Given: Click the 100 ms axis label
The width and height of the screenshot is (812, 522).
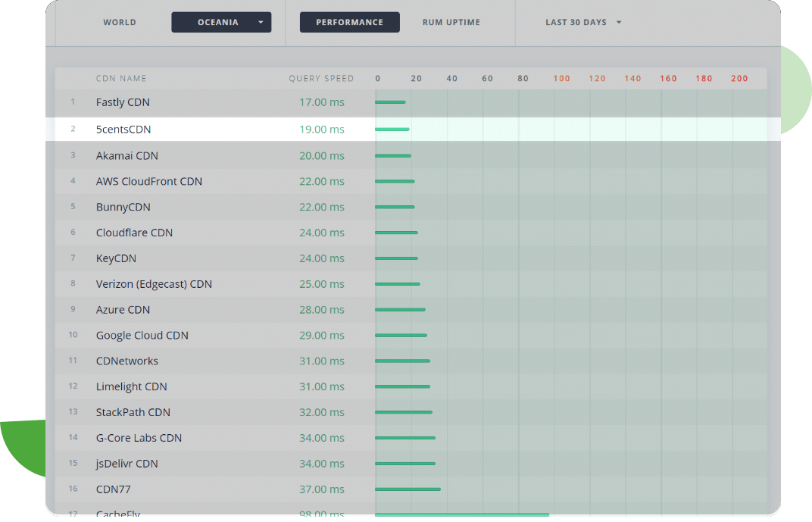Looking at the screenshot, I should (561, 79).
